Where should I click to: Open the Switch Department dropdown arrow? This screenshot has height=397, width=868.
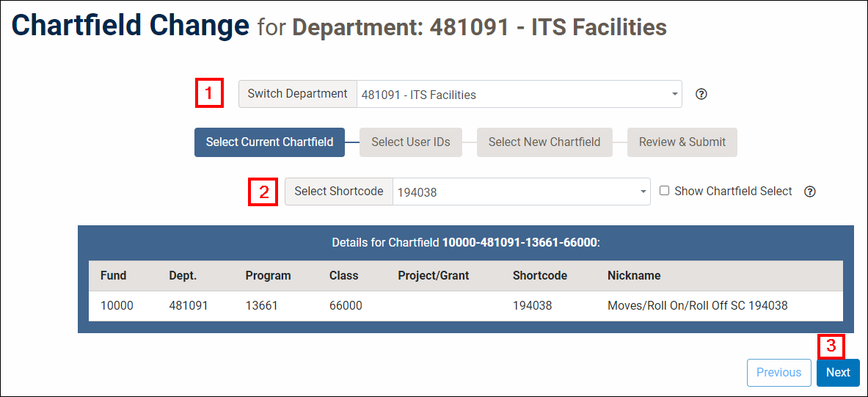(674, 94)
